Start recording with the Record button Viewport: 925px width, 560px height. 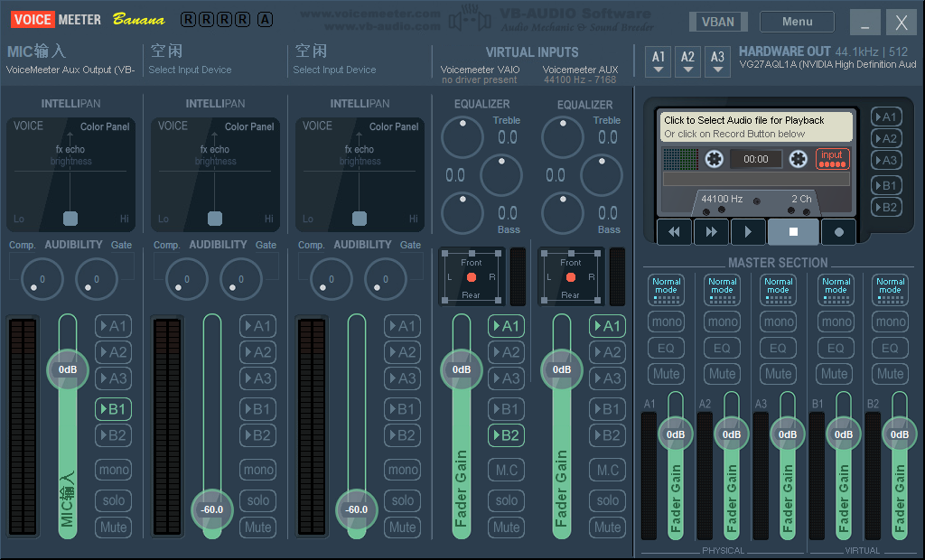[838, 231]
